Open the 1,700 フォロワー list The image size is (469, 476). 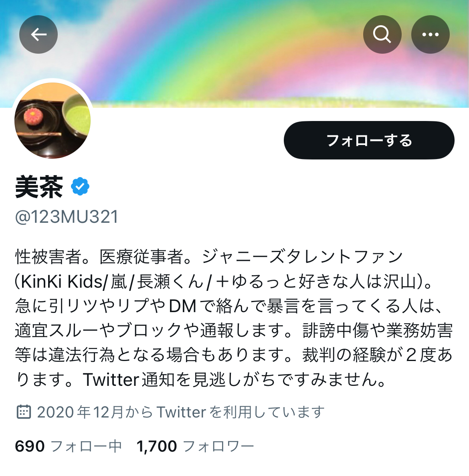click(195, 446)
